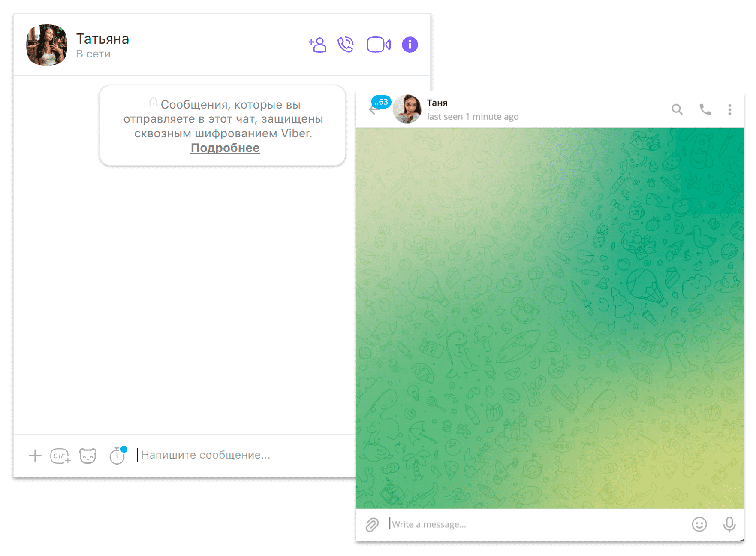Click the add contact icon in Viber header
The height and width of the screenshot is (556, 756).
[317, 45]
